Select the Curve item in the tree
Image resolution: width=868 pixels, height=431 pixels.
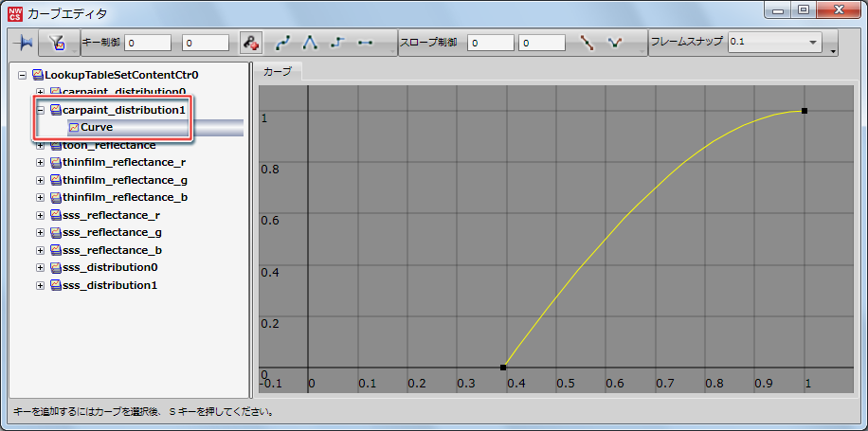97,127
